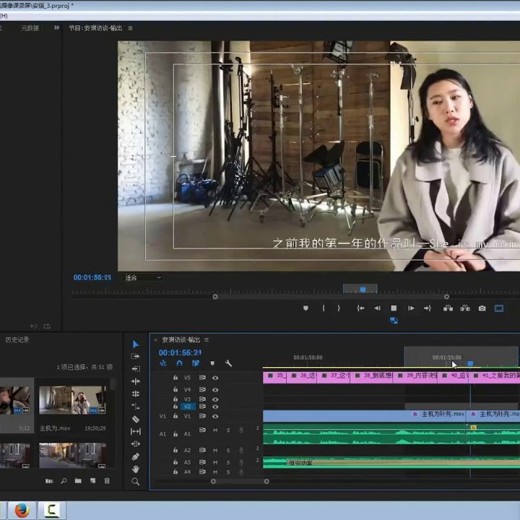Select the Track Select Forward tool

tap(135, 356)
